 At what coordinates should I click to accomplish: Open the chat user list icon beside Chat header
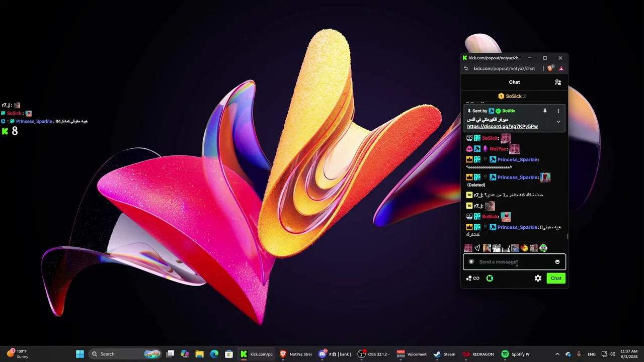pyautogui.click(x=558, y=82)
